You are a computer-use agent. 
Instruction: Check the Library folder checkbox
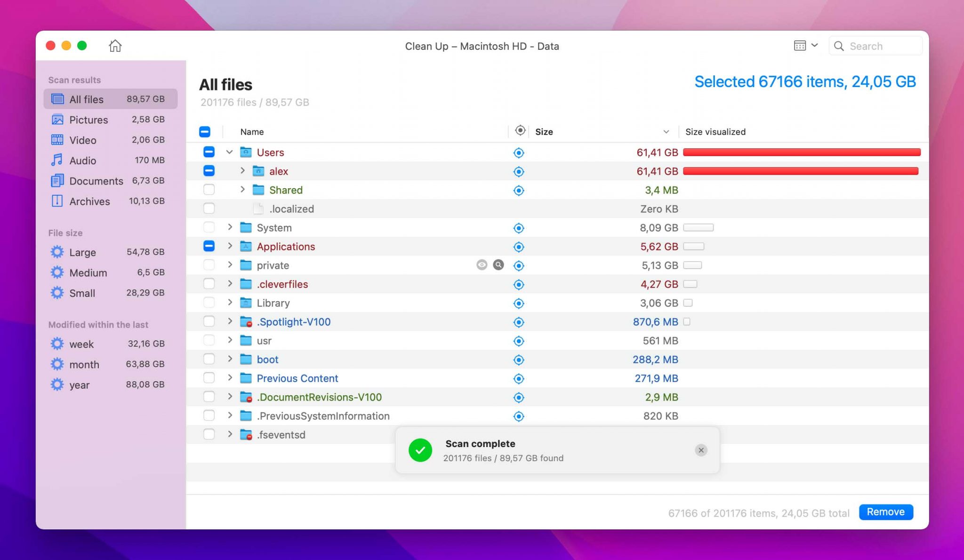(x=209, y=303)
